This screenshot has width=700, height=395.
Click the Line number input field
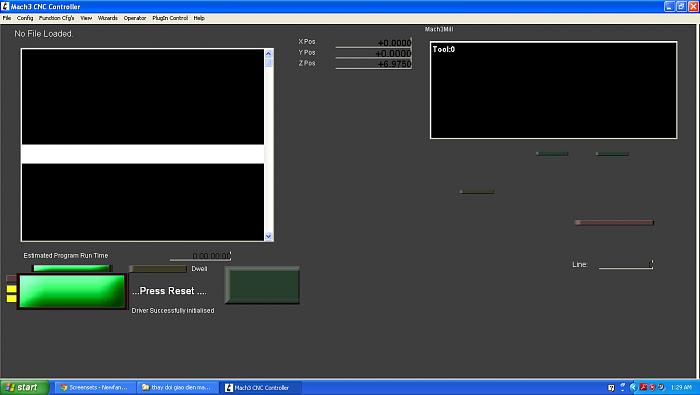coord(626,265)
